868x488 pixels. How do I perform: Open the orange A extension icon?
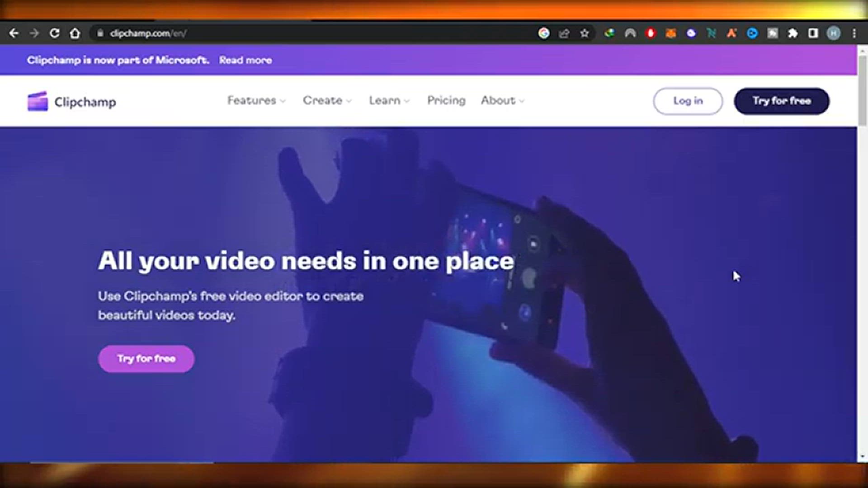[732, 33]
